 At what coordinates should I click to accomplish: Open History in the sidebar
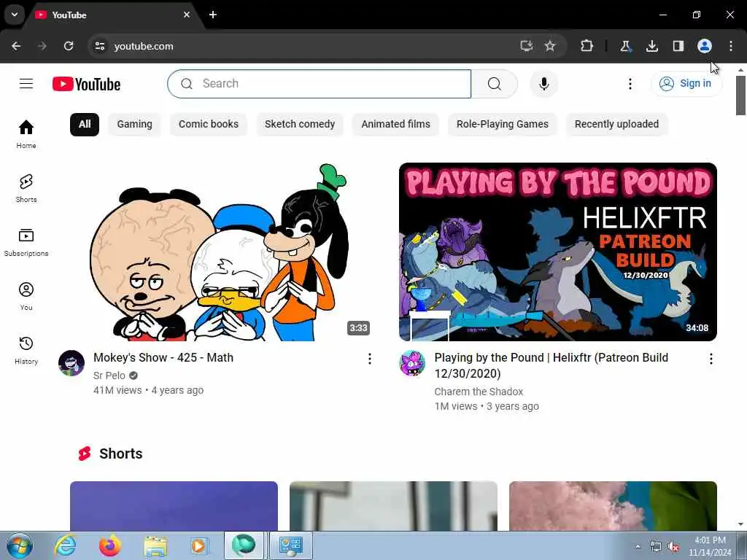(26, 350)
